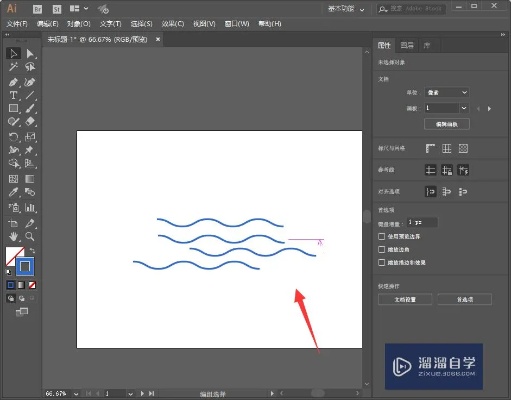511x400 pixels.
Task: Toggle transparency grid in Properties panel
Action: click(x=463, y=148)
